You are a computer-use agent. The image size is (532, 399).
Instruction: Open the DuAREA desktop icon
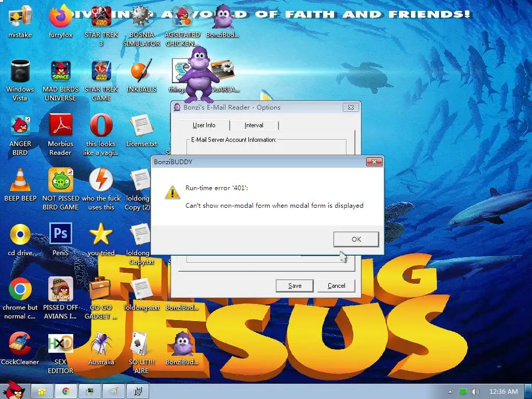[x=224, y=76]
